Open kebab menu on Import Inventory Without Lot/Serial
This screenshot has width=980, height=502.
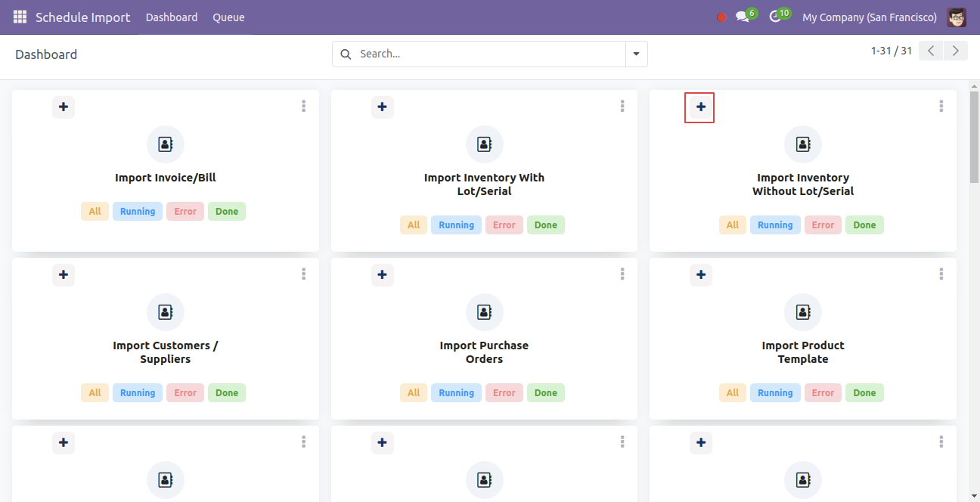941,107
